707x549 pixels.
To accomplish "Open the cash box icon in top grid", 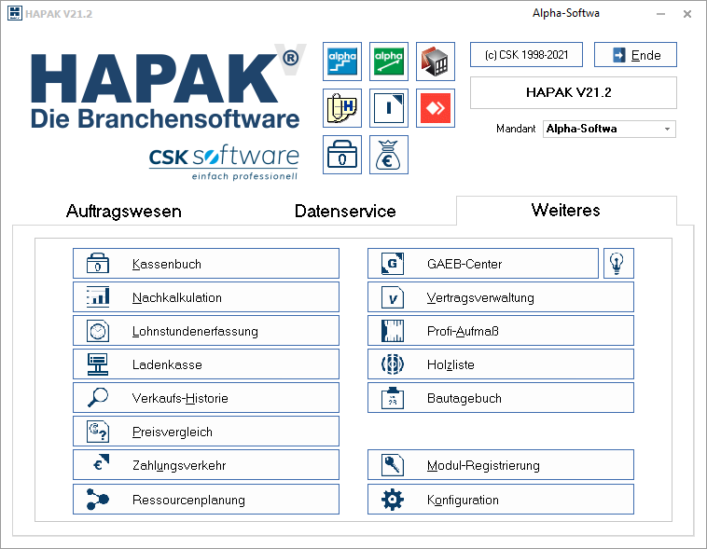I will (342, 155).
